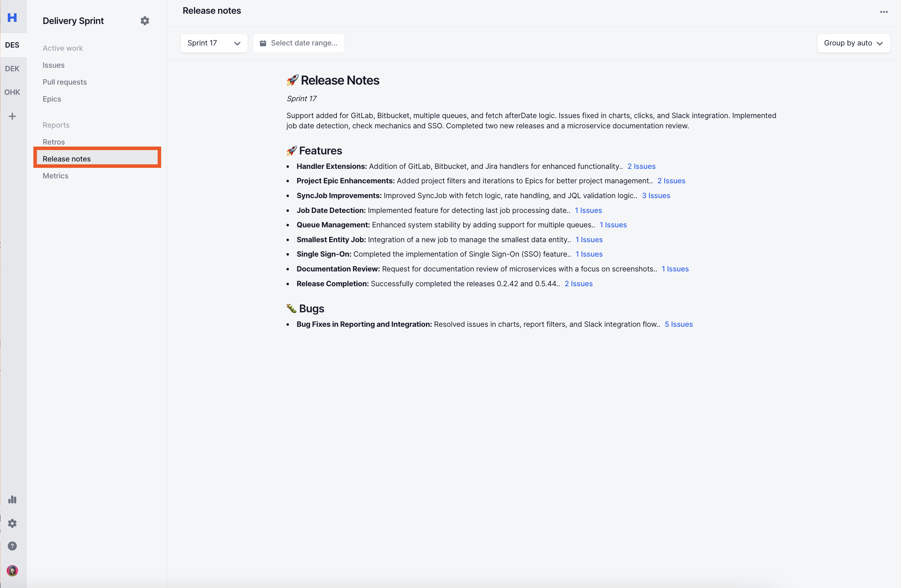This screenshot has height=588, width=901.
Task: Expand the Sprint 17 dropdown
Action: pos(214,43)
